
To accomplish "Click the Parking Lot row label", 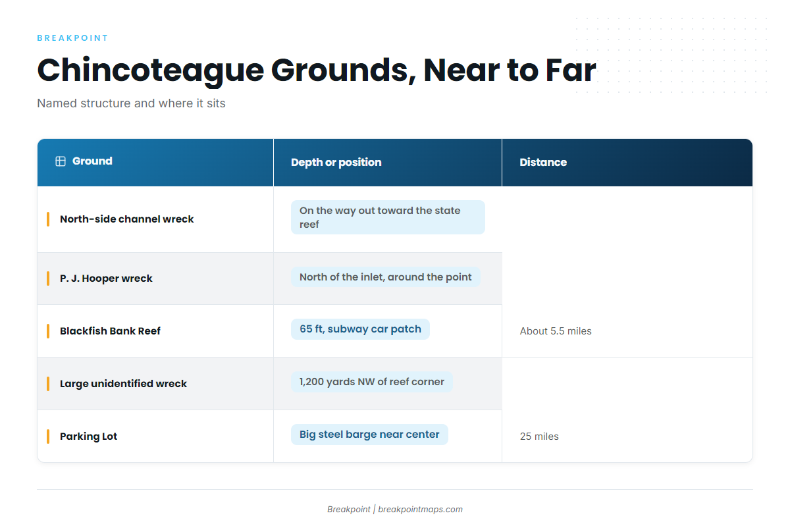I will click(x=88, y=437).
